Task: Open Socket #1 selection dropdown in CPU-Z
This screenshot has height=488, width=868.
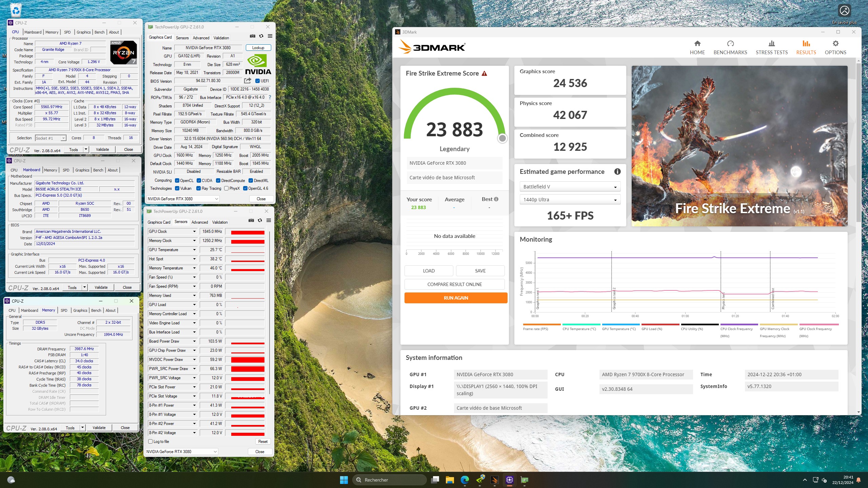Action: (x=51, y=138)
